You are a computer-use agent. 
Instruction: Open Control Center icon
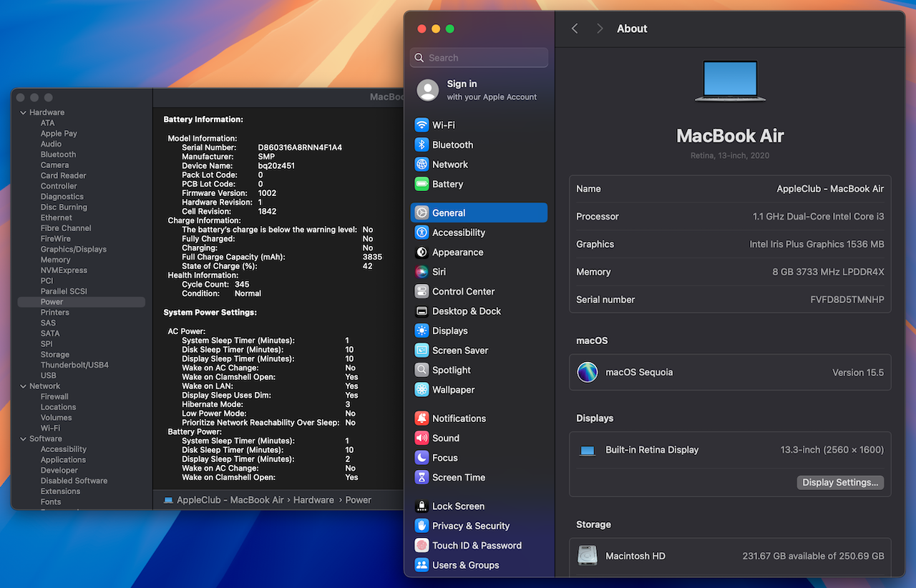pyautogui.click(x=422, y=291)
